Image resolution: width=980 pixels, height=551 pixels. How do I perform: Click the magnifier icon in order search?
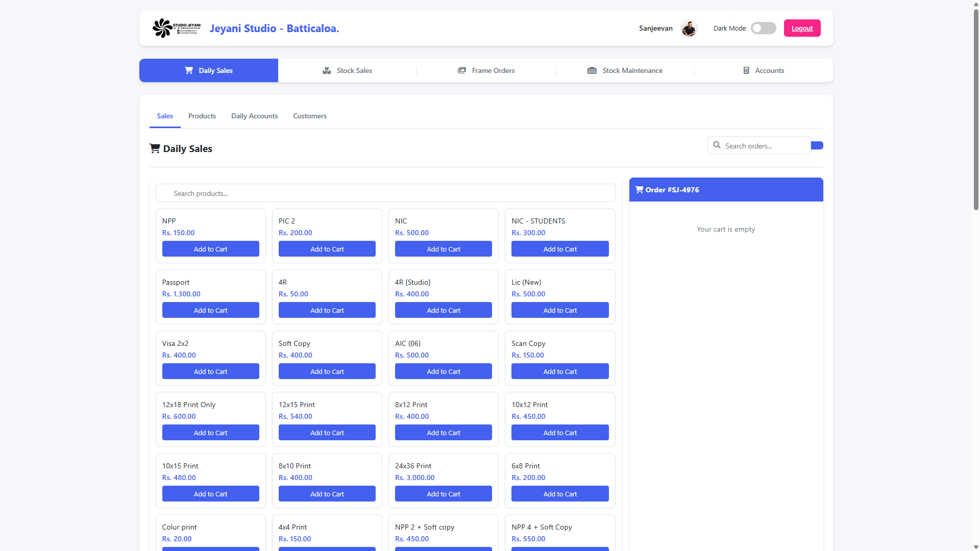point(717,145)
